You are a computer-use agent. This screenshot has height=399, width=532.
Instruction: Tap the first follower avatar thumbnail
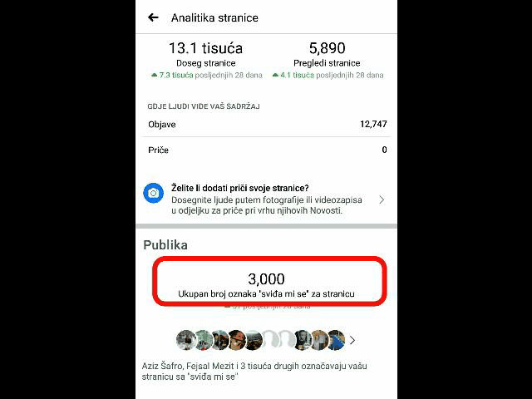click(186, 340)
